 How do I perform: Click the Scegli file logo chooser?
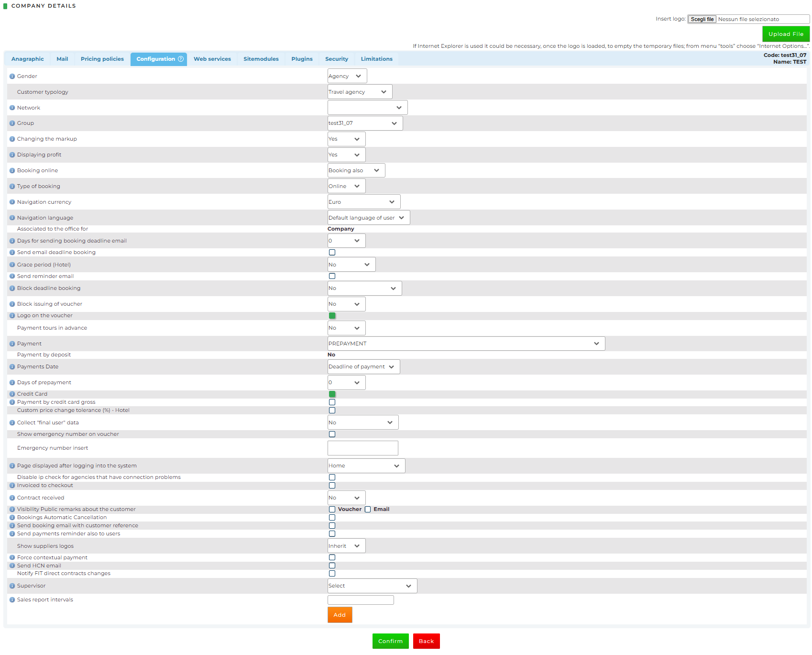coord(702,20)
